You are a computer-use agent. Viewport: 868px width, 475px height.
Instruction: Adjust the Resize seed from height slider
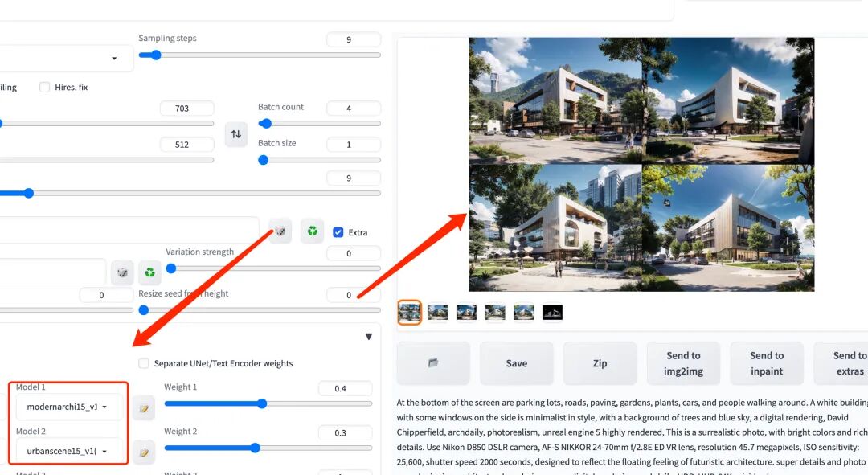click(260, 310)
